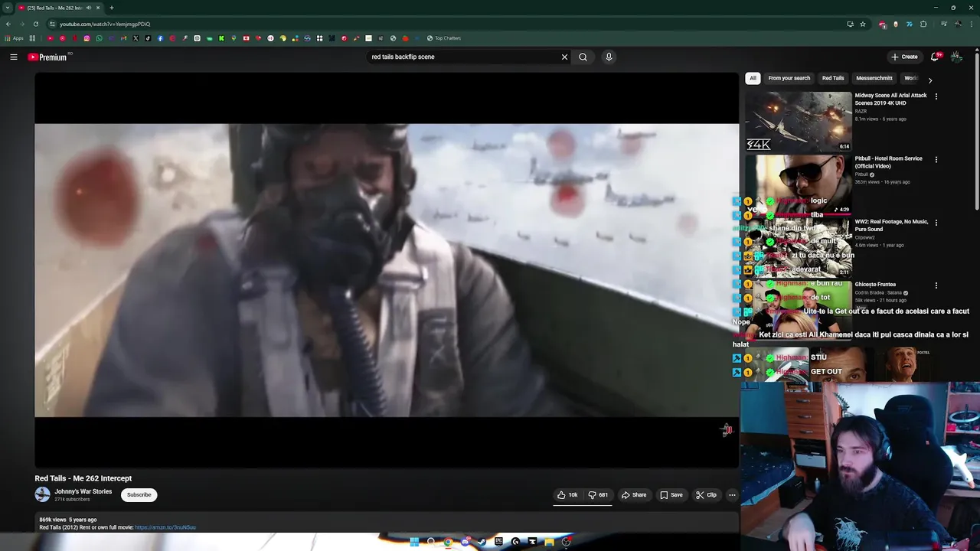Open the 'Ghicește Fruntea' video title
Image resolution: width=980 pixels, height=551 pixels.
(875, 285)
